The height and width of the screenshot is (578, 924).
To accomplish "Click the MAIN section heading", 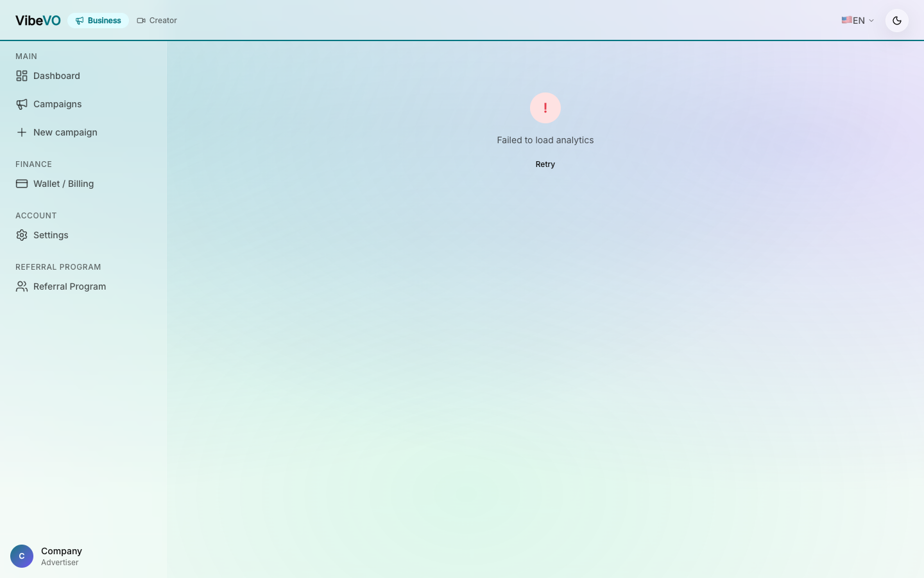I will [26, 57].
